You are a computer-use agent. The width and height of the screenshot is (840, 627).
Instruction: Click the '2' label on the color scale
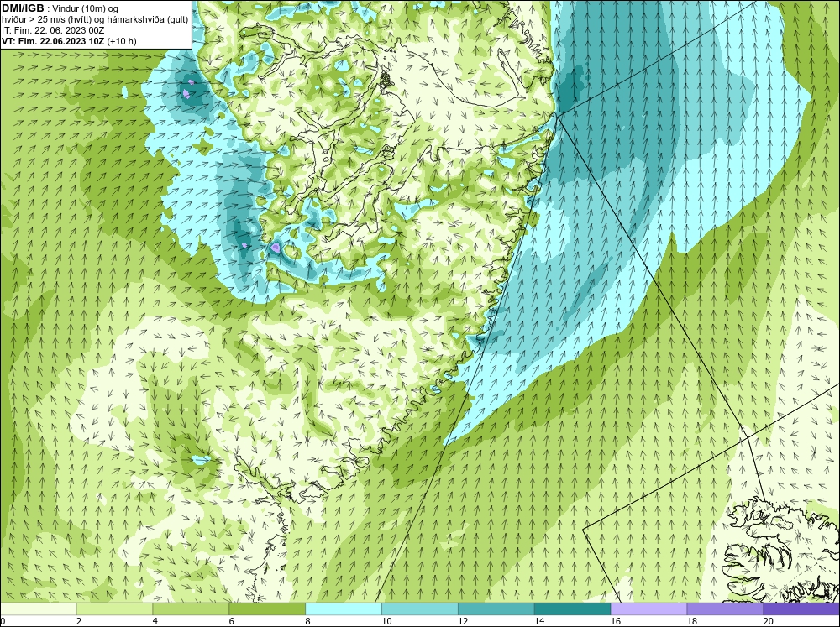pyautogui.click(x=79, y=621)
